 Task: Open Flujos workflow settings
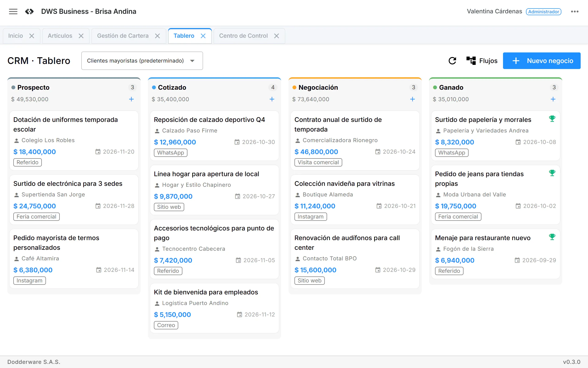(x=482, y=60)
